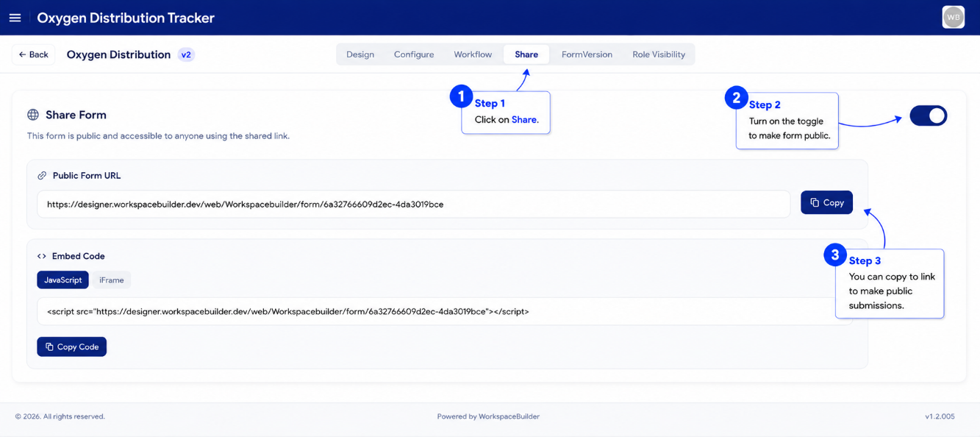Click the v1.2.005 version number
980x437 pixels.
tap(940, 416)
